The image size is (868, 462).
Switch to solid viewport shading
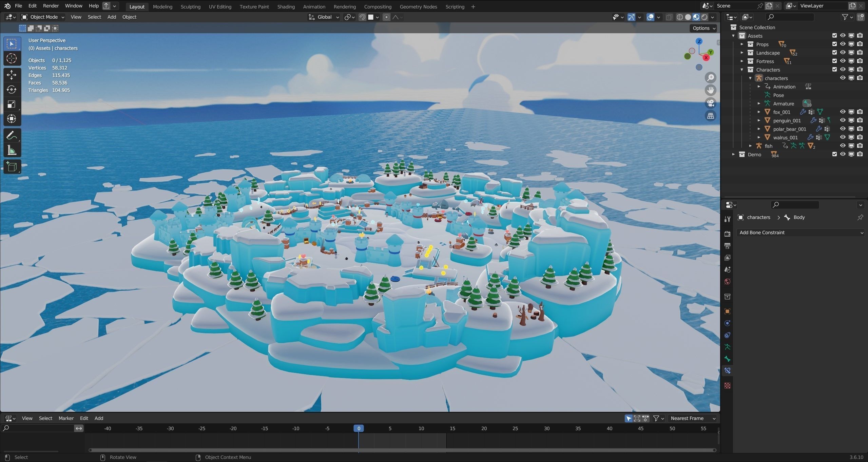click(x=688, y=17)
